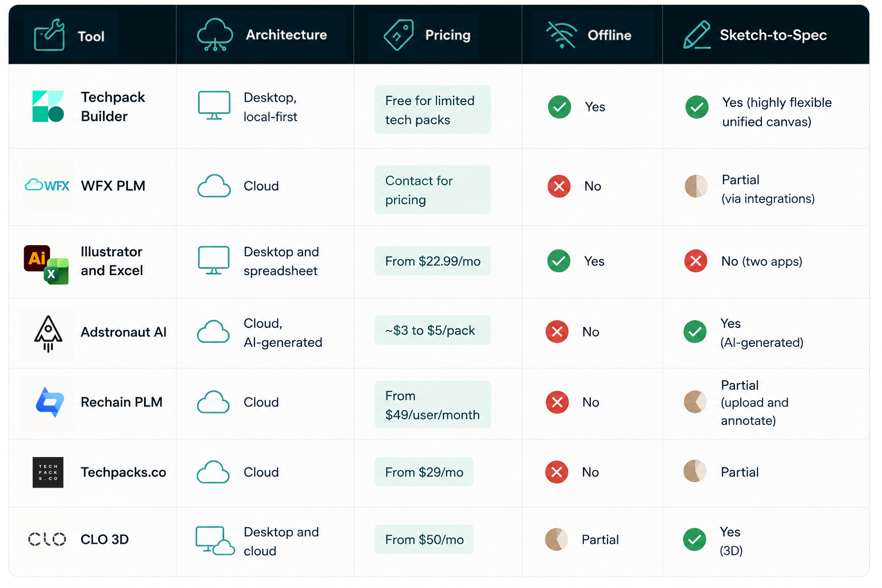Image resolution: width=882 pixels, height=588 pixels.
Task: Click the green sketch-to-spec checkmark for Adstronaut AI
Action: (x=695, y=332)
